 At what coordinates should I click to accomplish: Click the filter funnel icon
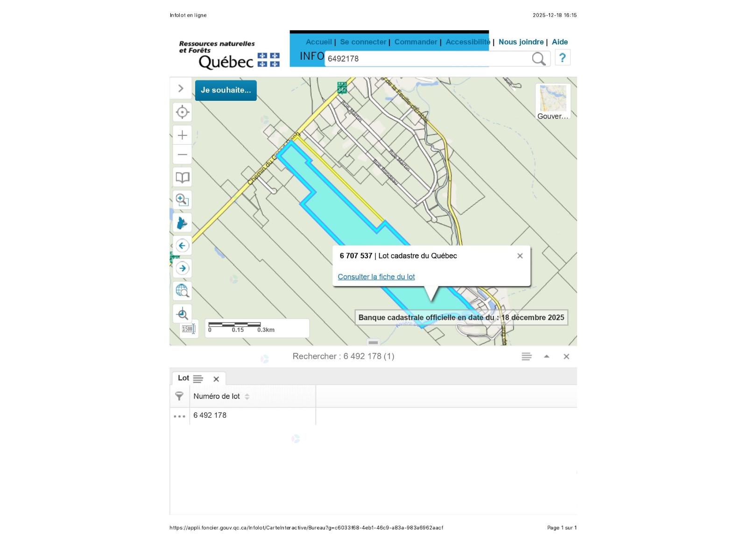[179, 396]
